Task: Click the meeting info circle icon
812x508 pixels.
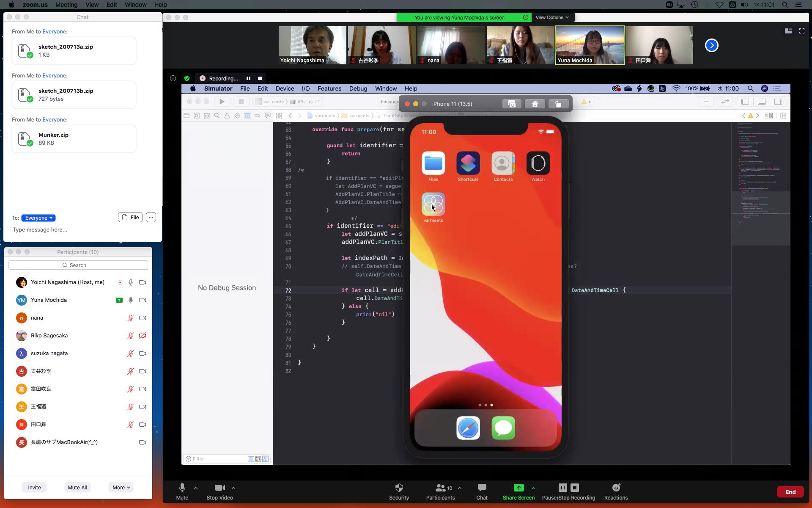Action: click(173, 78)
